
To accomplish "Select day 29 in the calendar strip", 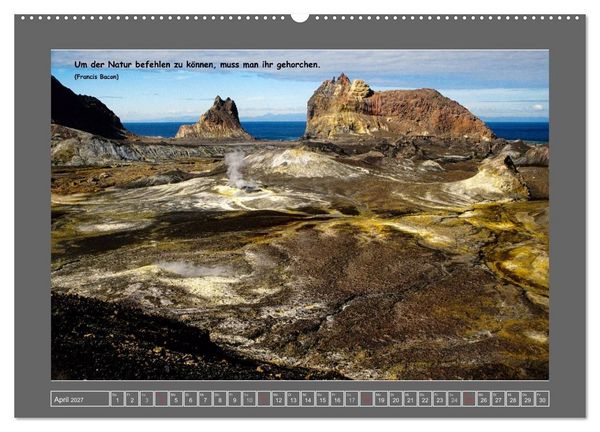I will pos(527,399).
